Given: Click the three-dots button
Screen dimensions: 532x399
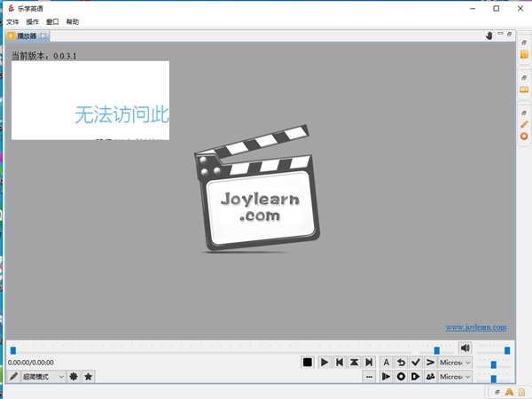Looking at the screenshot, I should click(369, 377).
